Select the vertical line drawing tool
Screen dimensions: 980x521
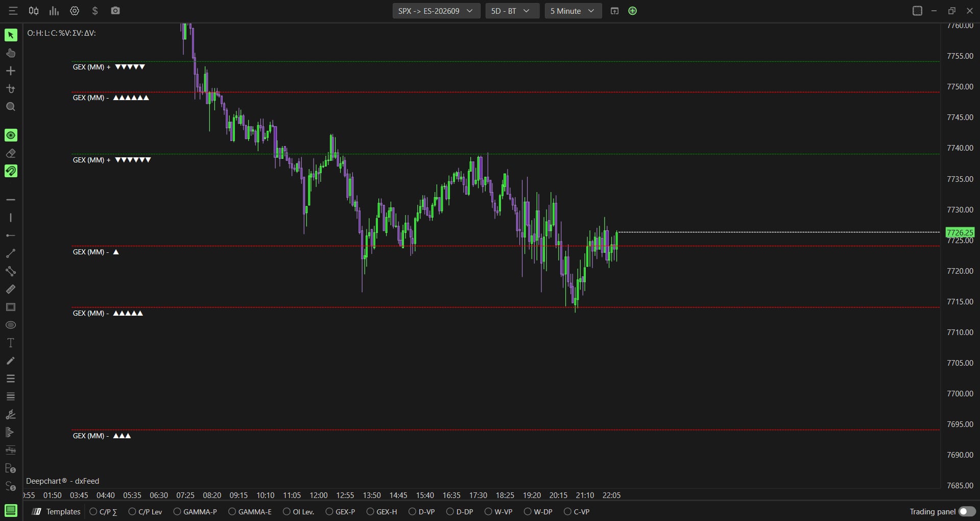point(11,218)
